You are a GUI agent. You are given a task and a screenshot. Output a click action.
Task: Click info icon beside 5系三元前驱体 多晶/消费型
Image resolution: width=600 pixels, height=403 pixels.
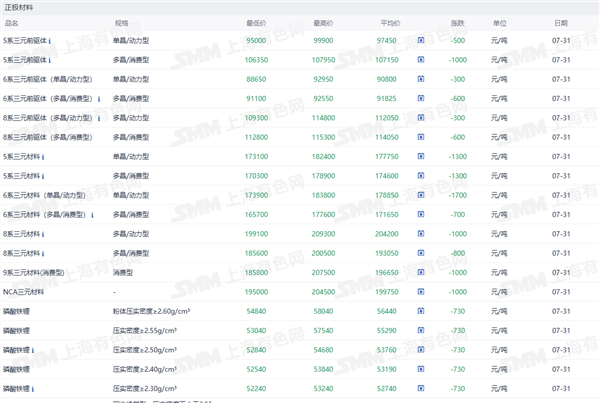[x=49, y=60]
